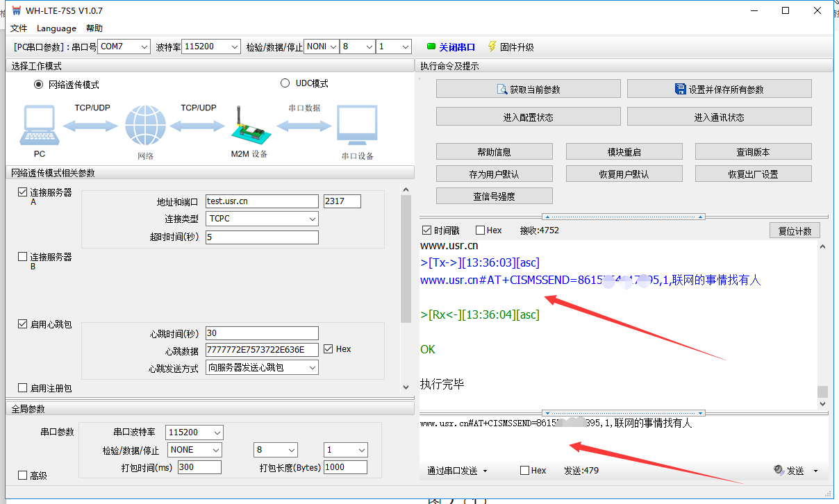The height and width of the screenshot is (504, 839).
Task: Enable the 连接服务器 B checkbox
Action: 23,257
